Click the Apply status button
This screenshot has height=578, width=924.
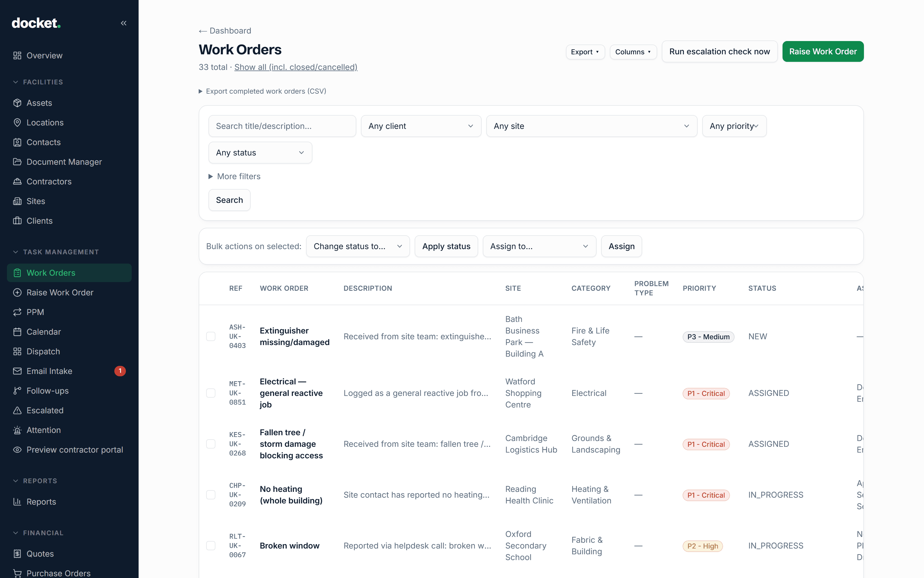(x=446, y=246)
